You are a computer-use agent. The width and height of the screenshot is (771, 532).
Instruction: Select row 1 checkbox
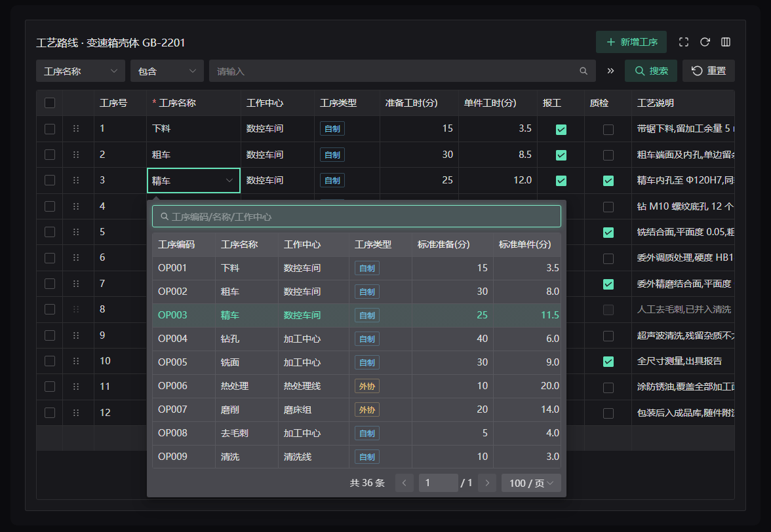coord(50,128)
